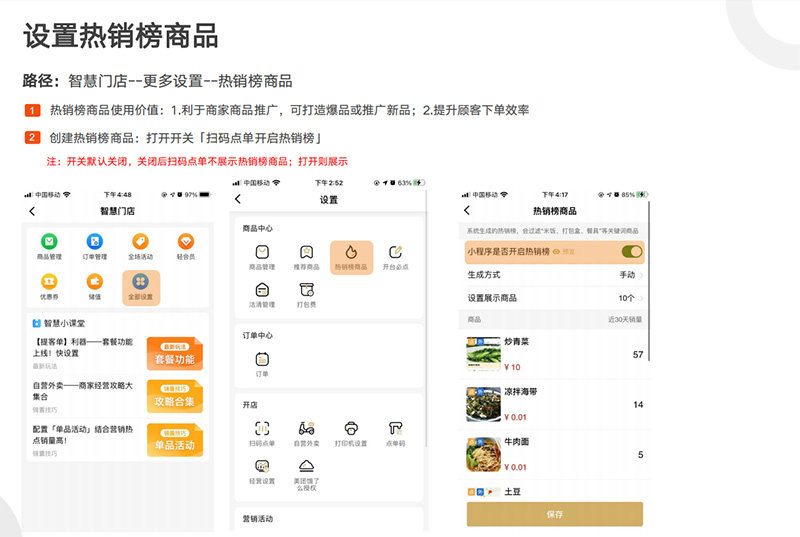800x537 pixels.
Task: Click the 热销榜商品 list scrollbar
Action: click(649, 281)
